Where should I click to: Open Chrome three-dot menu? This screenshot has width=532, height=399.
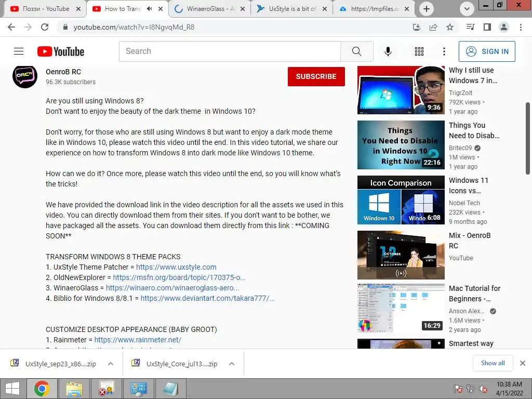tap(521, 27)
